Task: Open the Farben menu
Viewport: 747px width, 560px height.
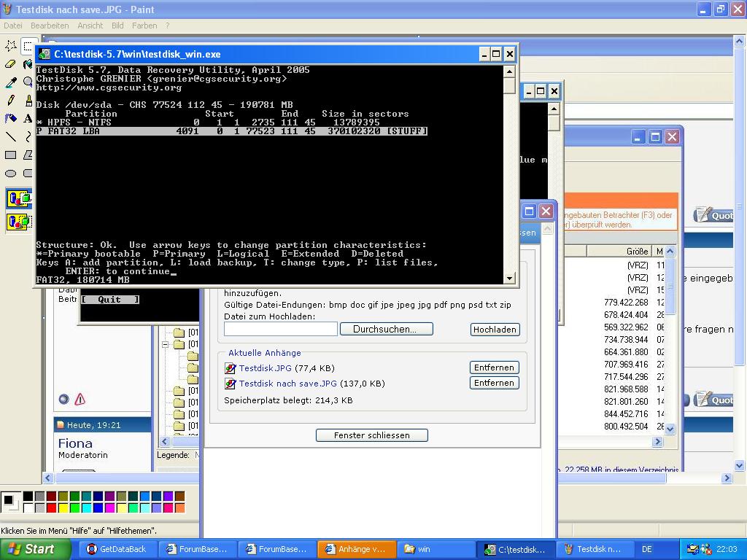Action: coord(144,26)
